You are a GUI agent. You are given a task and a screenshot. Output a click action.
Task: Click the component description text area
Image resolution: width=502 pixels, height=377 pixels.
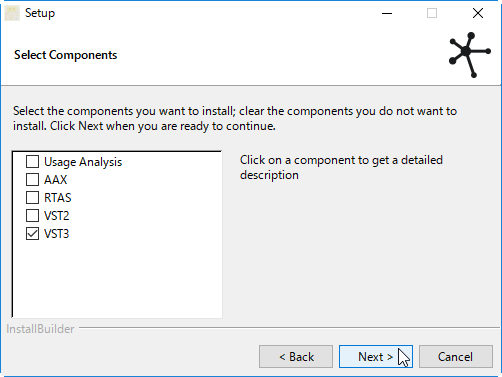click(341, 167)
